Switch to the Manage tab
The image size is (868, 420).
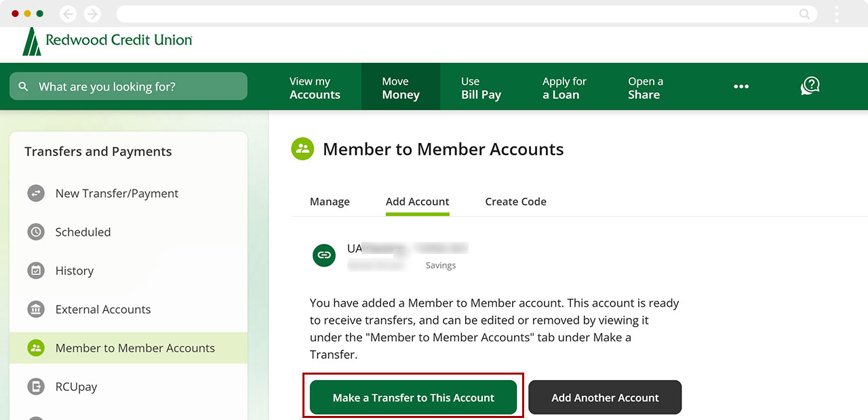[x=330, y=202]
